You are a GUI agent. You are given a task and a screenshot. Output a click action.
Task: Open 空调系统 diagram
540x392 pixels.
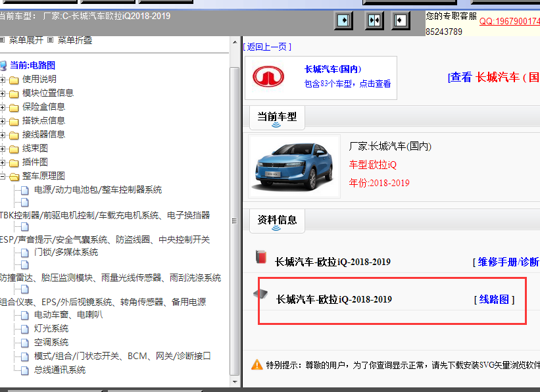(51, 343)
